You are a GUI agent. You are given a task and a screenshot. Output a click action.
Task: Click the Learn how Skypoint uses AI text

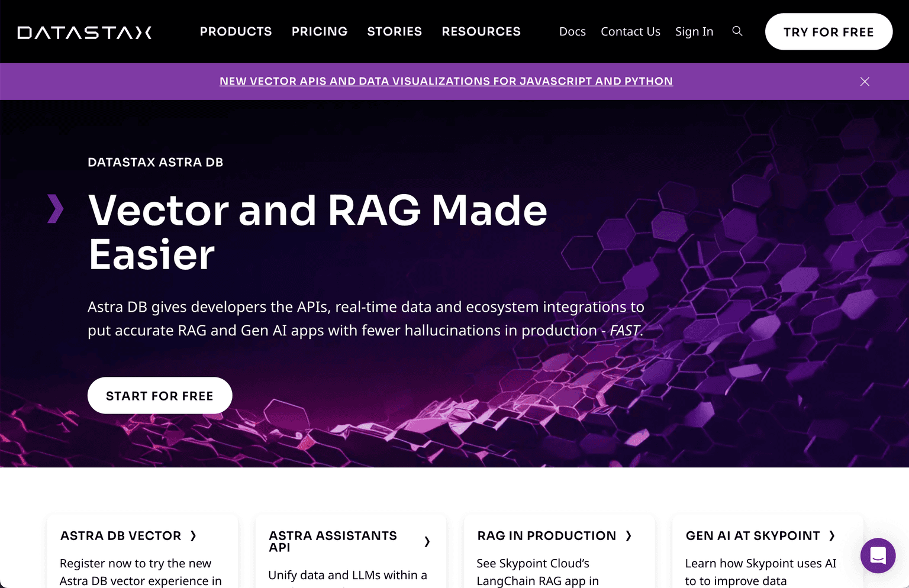[760, 572]
